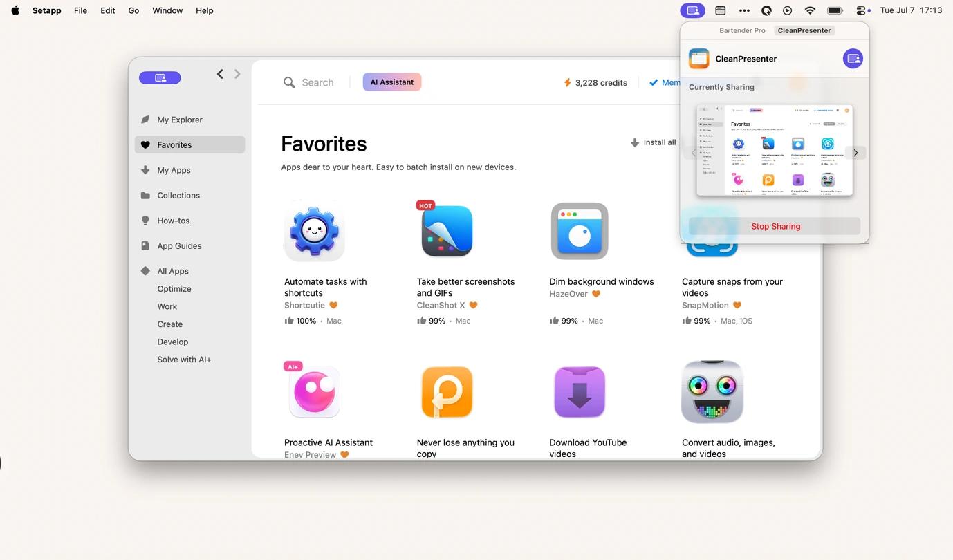Open the Shortcutie gear app icon
This screenshot has width=953, height=560.
[x=315, y=231]
